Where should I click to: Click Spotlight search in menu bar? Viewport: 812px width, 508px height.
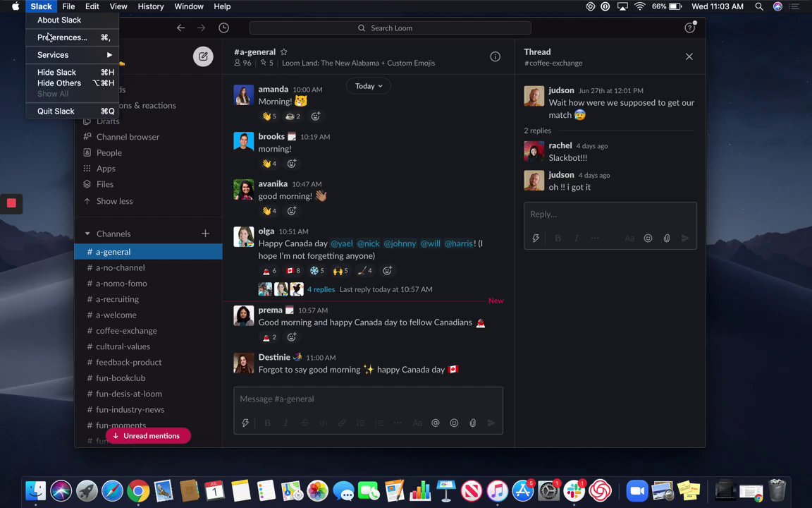click(759, 6)
